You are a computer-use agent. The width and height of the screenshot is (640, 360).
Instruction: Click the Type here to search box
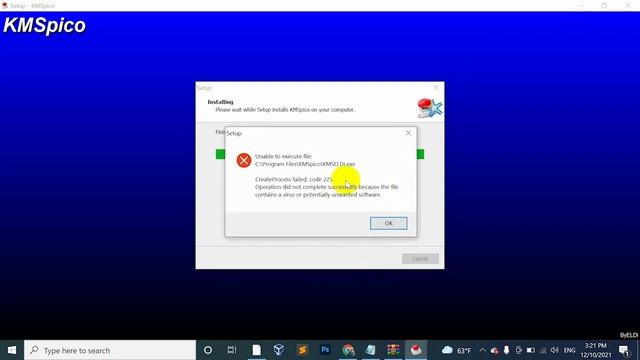(110, 350)
